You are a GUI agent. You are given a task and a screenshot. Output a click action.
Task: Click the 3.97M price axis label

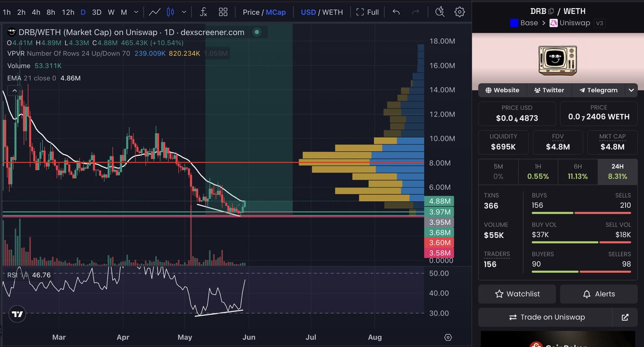(x=439, y=212)
